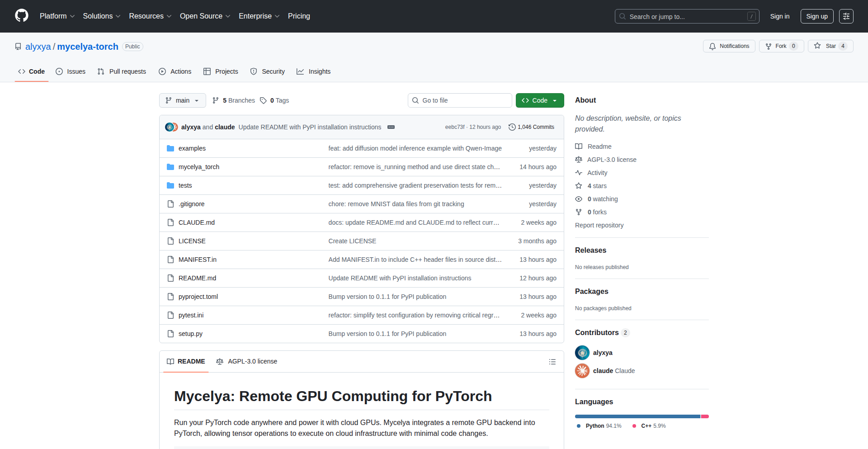The image size is (868, 449).
Task: Click the alyxya contributor avatar
Action: pos(582,353)
